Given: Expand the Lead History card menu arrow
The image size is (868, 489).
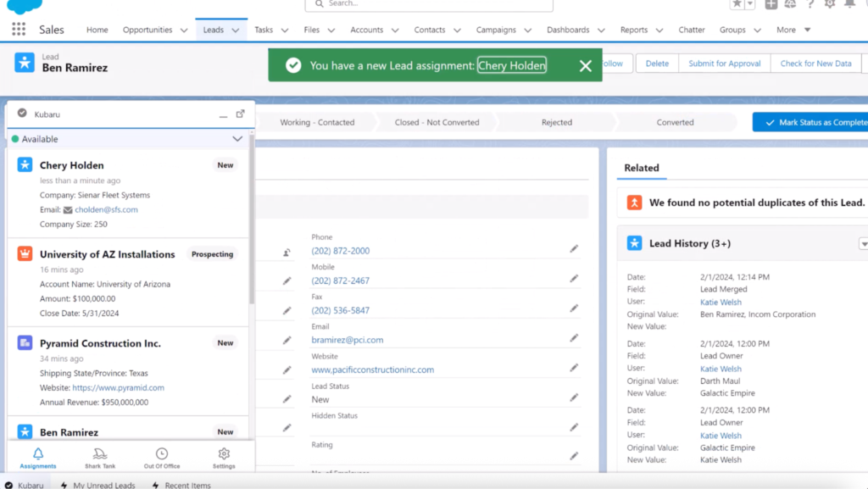Looking at the screenshot, I should tap(863, 244).
